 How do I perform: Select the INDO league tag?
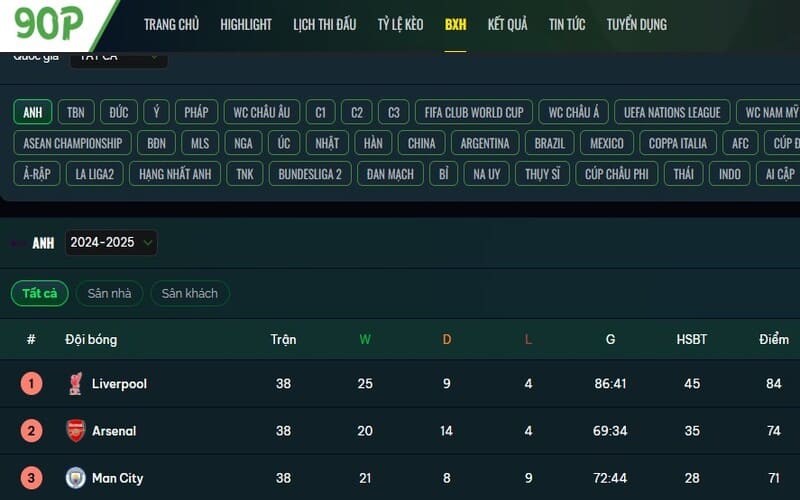coord(730,174)
